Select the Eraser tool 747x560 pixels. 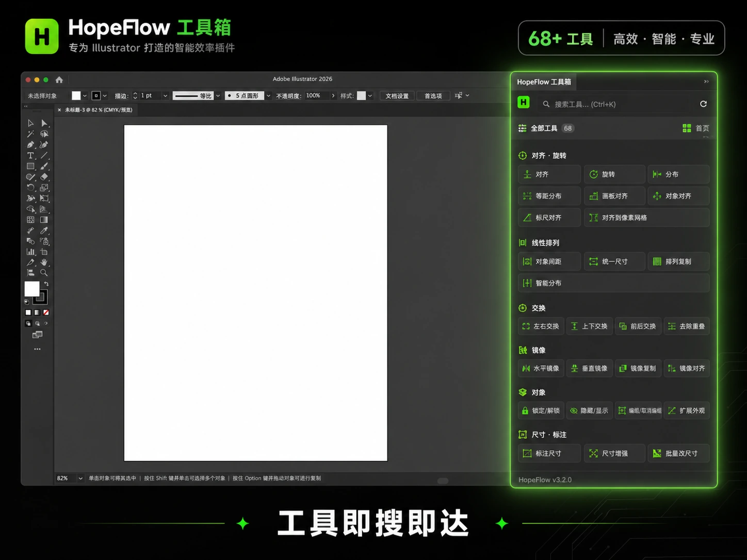[44, 177]
